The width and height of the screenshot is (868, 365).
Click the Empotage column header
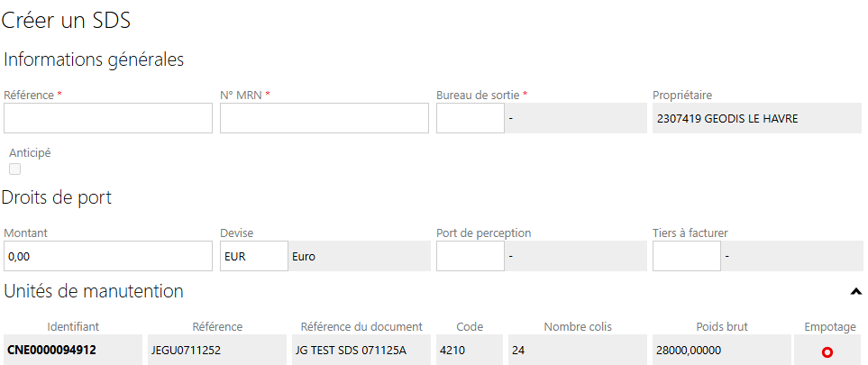pos(829,327)
